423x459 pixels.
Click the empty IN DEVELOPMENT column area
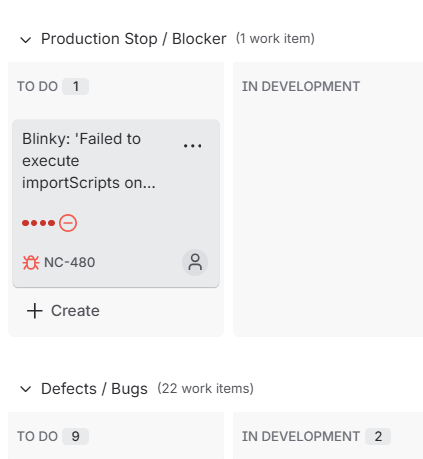click(x=328, y=224)
